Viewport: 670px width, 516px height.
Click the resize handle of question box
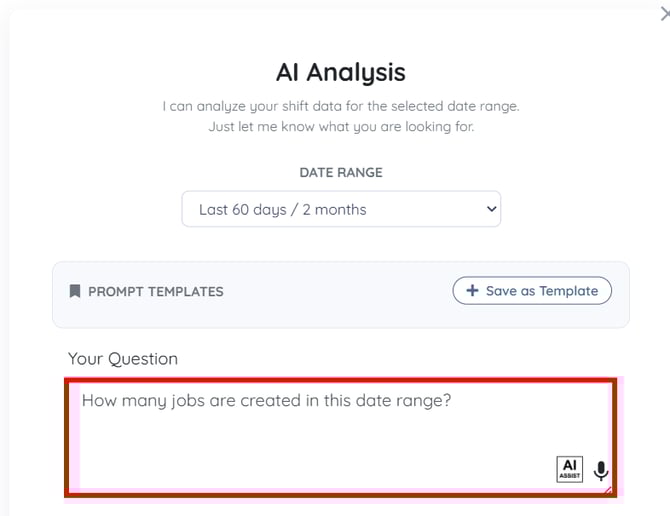point(609,487)
